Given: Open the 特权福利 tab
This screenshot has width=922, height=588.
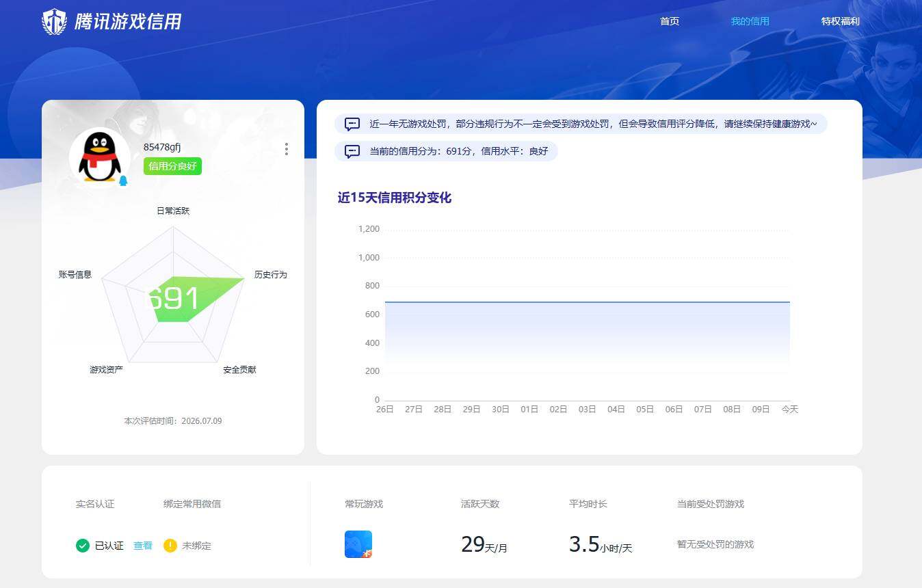Looking at the screenshot, I should click(x=840, y=21).
